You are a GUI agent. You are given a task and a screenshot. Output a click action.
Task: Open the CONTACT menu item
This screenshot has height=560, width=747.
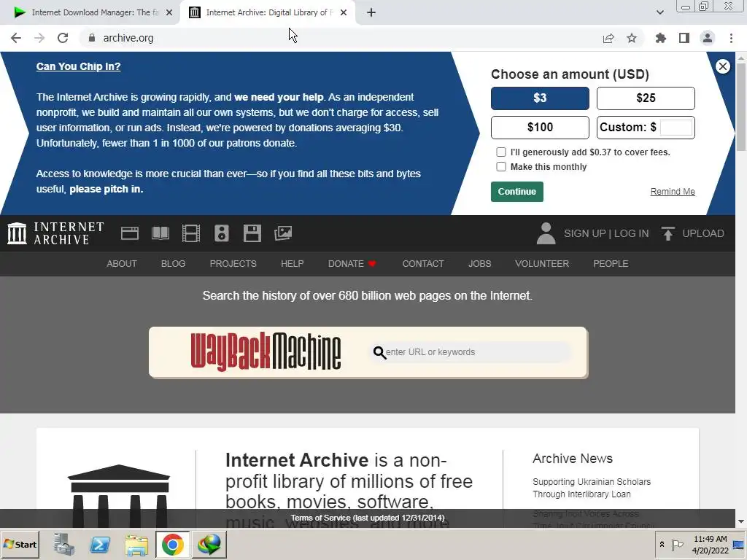423,264
